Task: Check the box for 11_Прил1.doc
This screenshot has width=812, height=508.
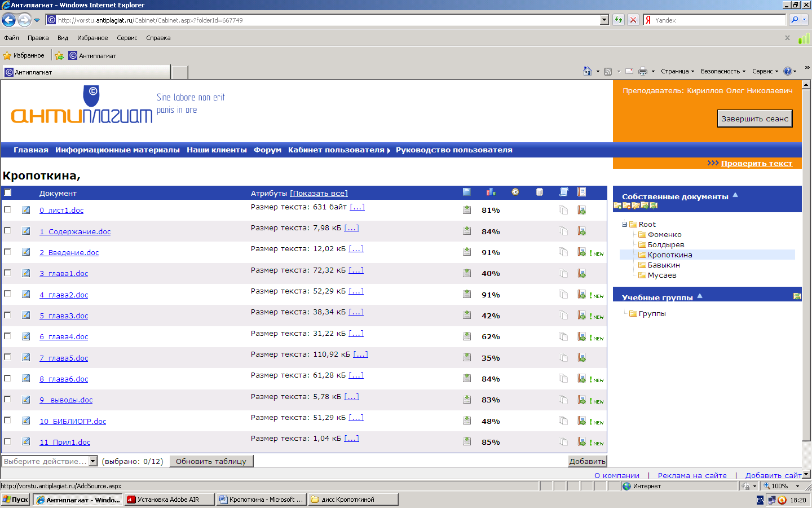Action: coord(8,441)
